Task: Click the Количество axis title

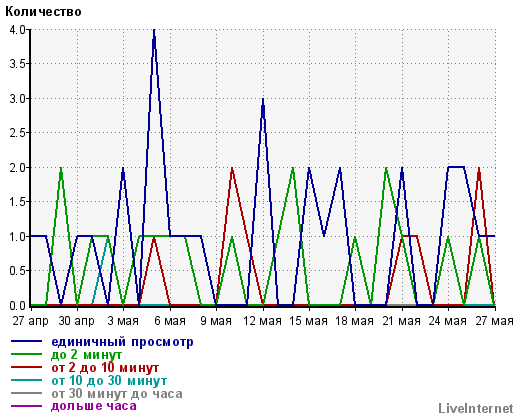Action: point(43,12)
